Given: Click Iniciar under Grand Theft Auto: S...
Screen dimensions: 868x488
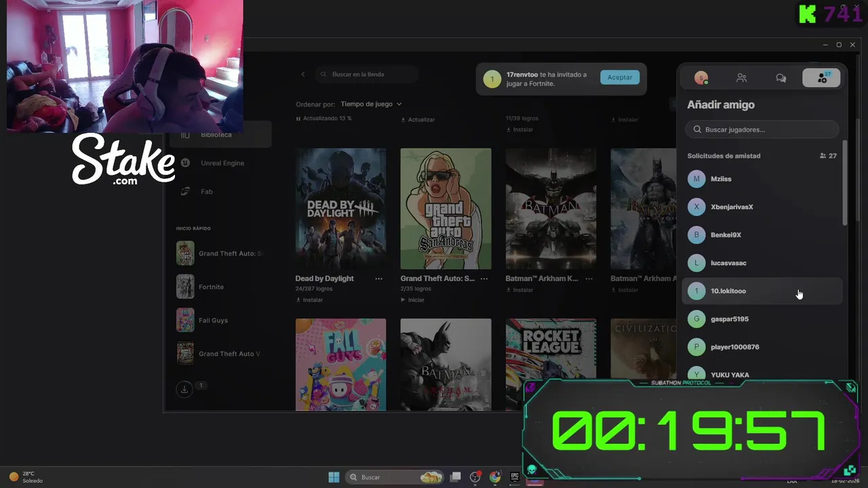Looking at the screenshot, I should pyautogui.click(x=412, y=300).
